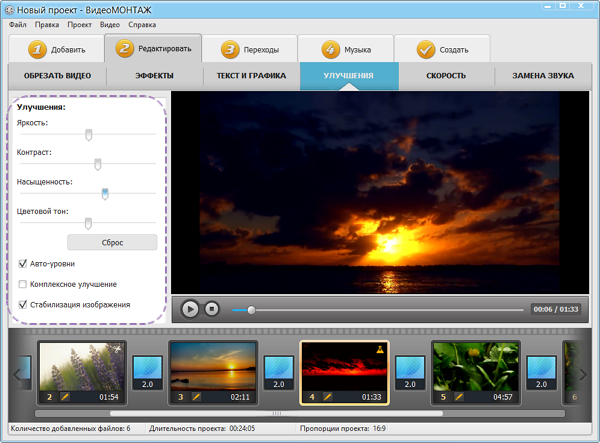
Task: Switch to the ЭФФЕКТЫ tab
Action: click(155, 76)
